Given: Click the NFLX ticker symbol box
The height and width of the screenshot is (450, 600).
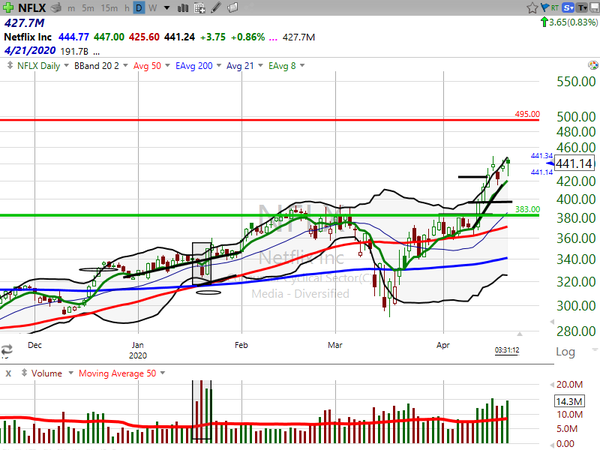Looking at the screenshot, I should pos(32,8).
